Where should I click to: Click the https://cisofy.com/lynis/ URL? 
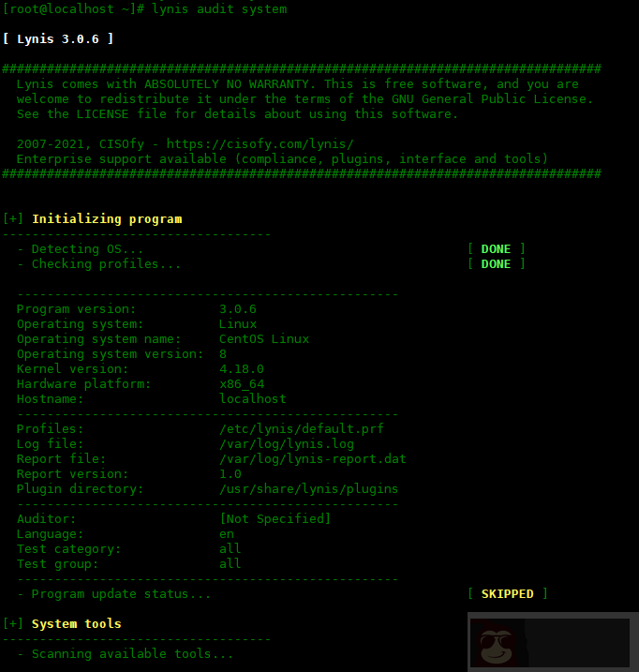[x=260, y=144]
